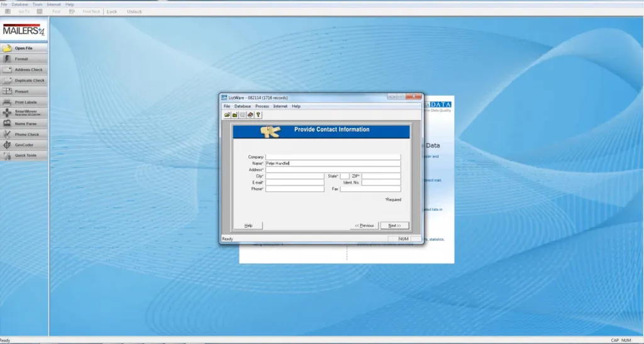This screenshot has height=344, width=644.
Task: Click the Name field containing Peter Handfiel
Action: coord(333,164)
